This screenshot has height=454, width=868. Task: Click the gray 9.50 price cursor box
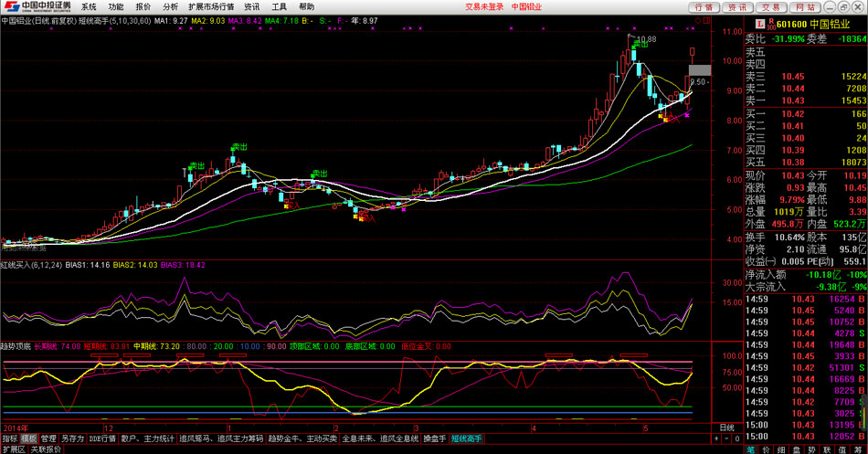[x=700, y=70]
